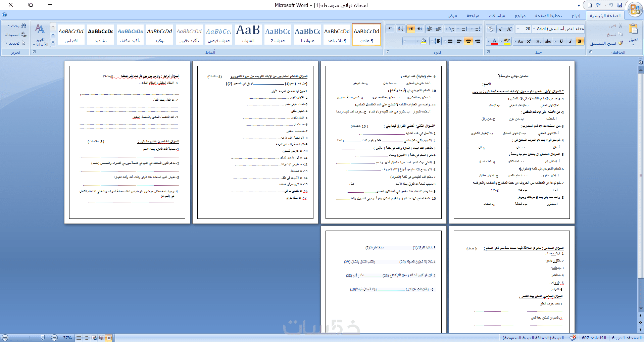Apply the Normal (عادي) style
This screenshot has height=342, width=644.
click(x=366, y=35)
